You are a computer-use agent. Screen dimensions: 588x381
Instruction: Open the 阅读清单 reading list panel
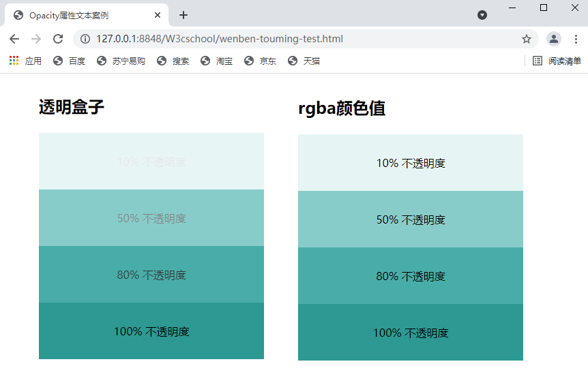(x=557, y=61)
